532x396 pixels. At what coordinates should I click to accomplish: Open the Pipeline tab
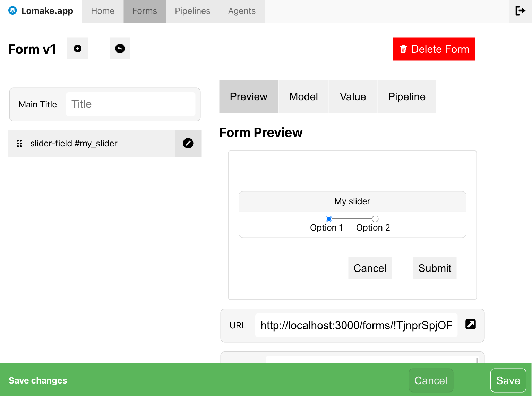(x=406, y=96)
